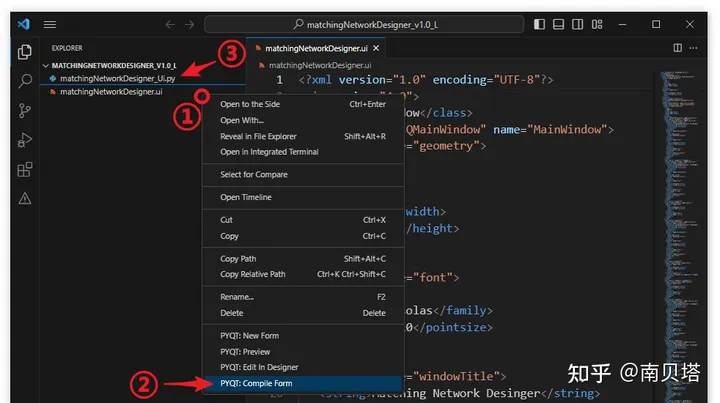Click the matchingNetworkDesigner.ui breadcrumb
This screenshot has height=403, width=720.
[320, 65]
